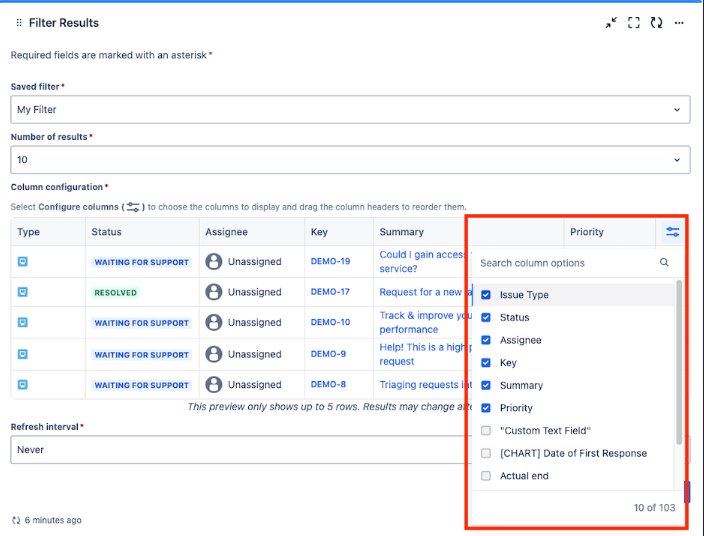Click the refresh gadget icon
Image resolution: width=704 pixels, height=536 pixels.
click(x=656, y=22)
